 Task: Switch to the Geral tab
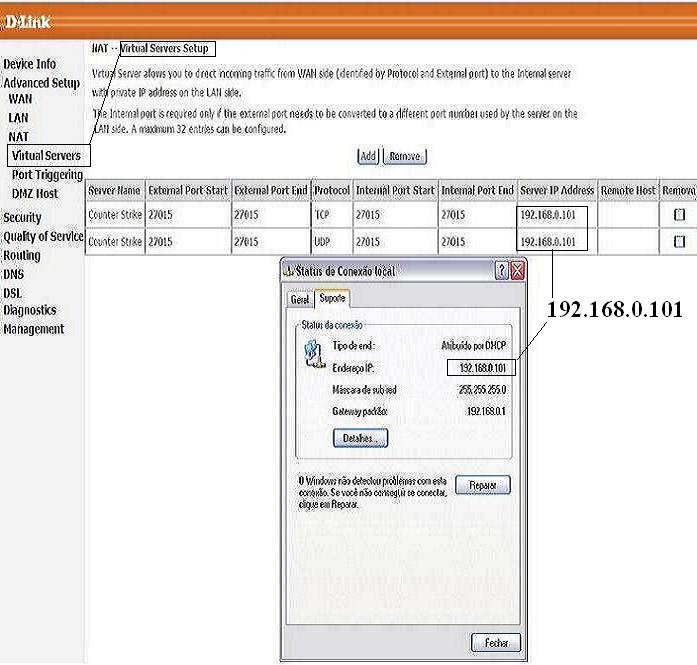tap(298, 299)
